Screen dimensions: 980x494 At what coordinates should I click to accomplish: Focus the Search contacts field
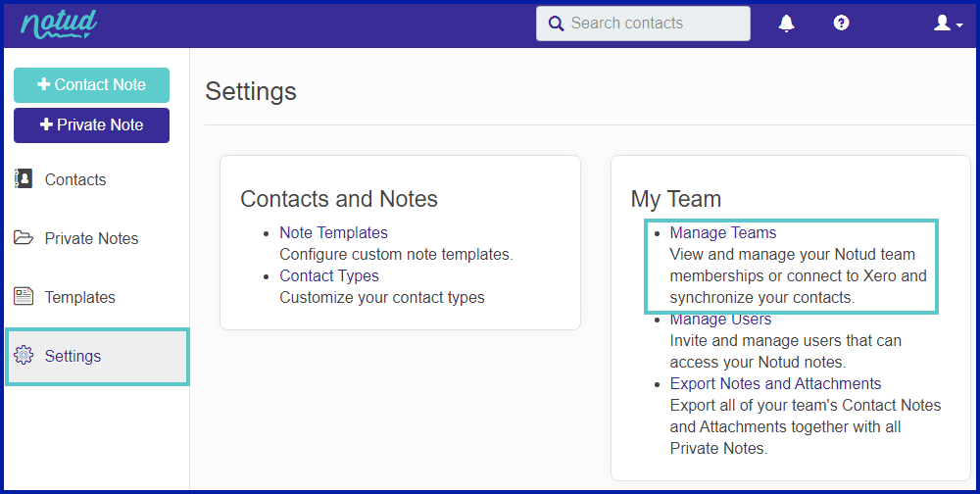643,24
